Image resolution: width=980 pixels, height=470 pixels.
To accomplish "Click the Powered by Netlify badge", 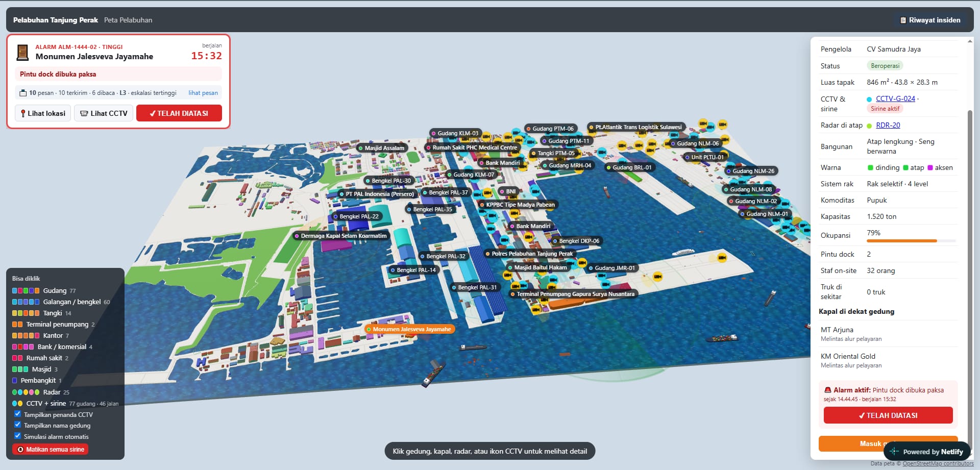I will tap(927, 452).
